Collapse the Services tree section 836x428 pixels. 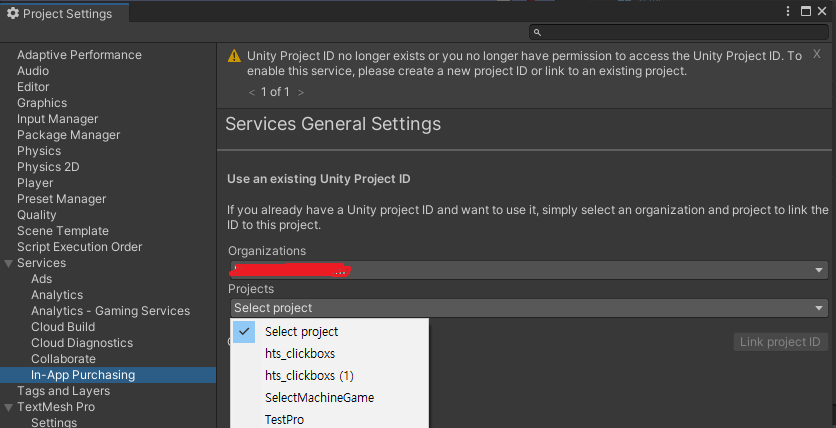pos(8,263)
